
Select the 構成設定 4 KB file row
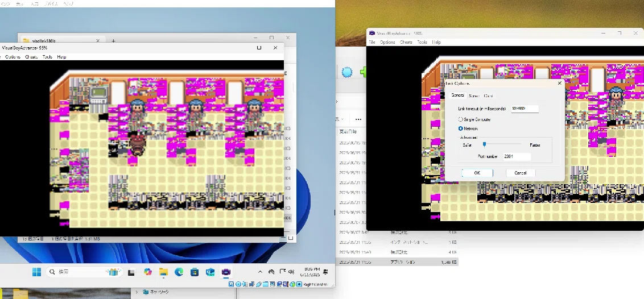[397, 252]
